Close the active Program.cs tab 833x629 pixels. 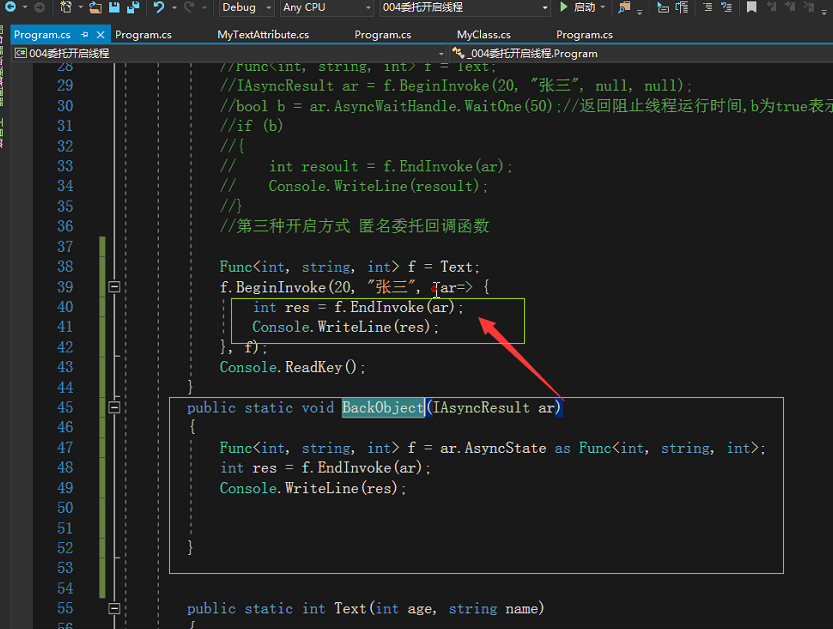tap(100, 35)
